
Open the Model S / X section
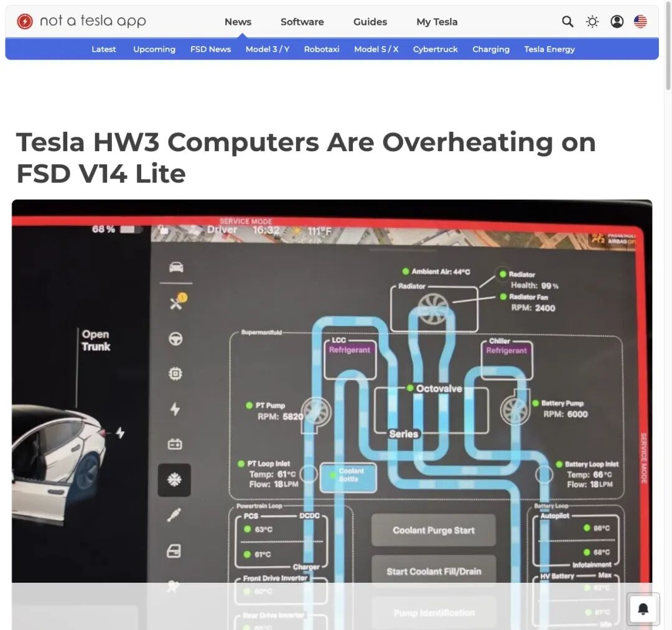coord(376,49)
